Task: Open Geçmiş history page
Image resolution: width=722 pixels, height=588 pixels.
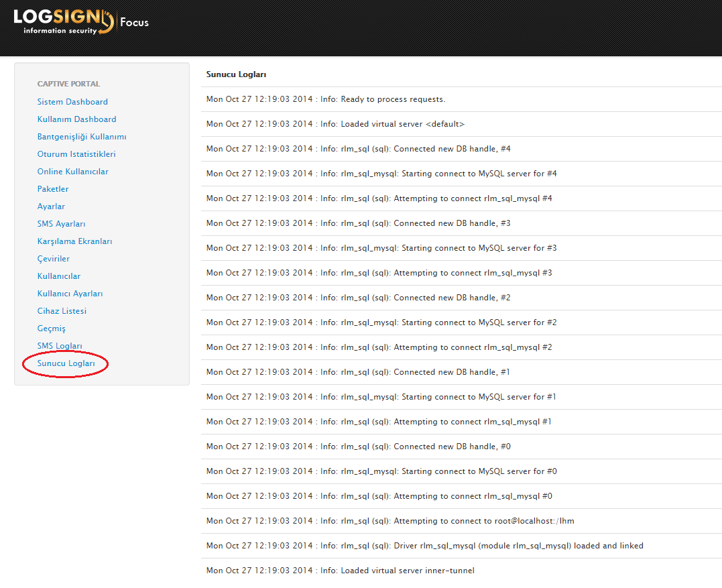Action: pyautogui.click(x=51, y=329)
